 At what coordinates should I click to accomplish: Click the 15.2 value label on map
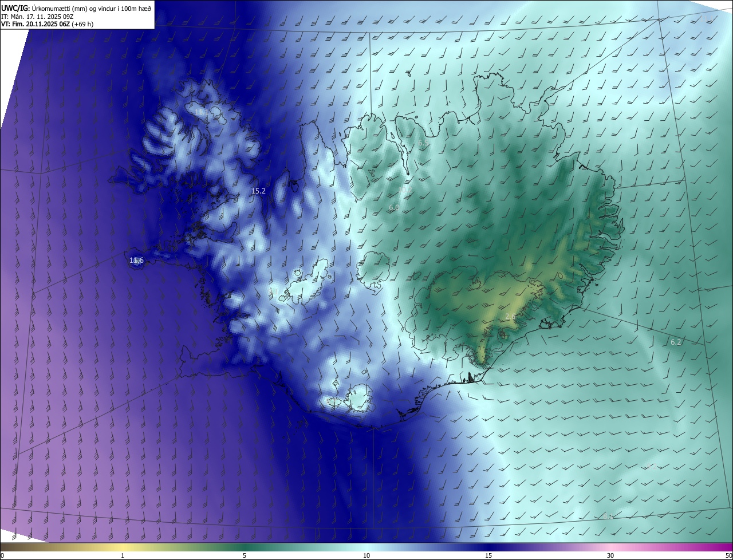pyautogui.click(x=258, y=191)
